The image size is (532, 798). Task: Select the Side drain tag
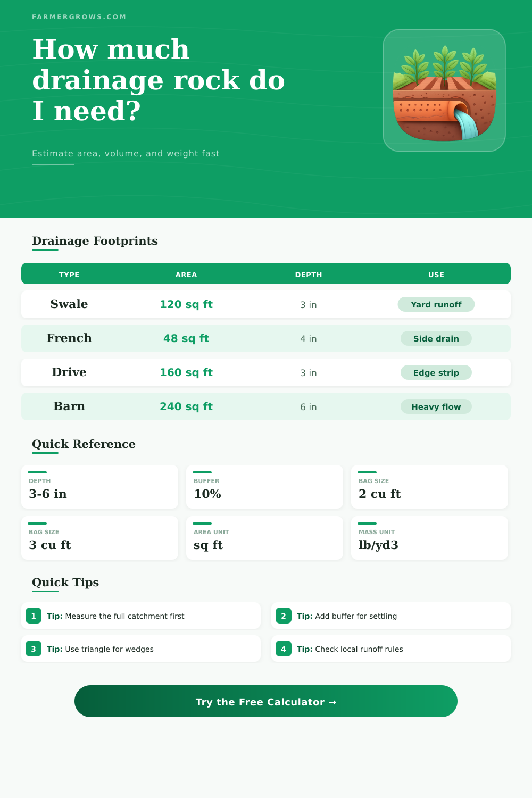click(436, 338)
